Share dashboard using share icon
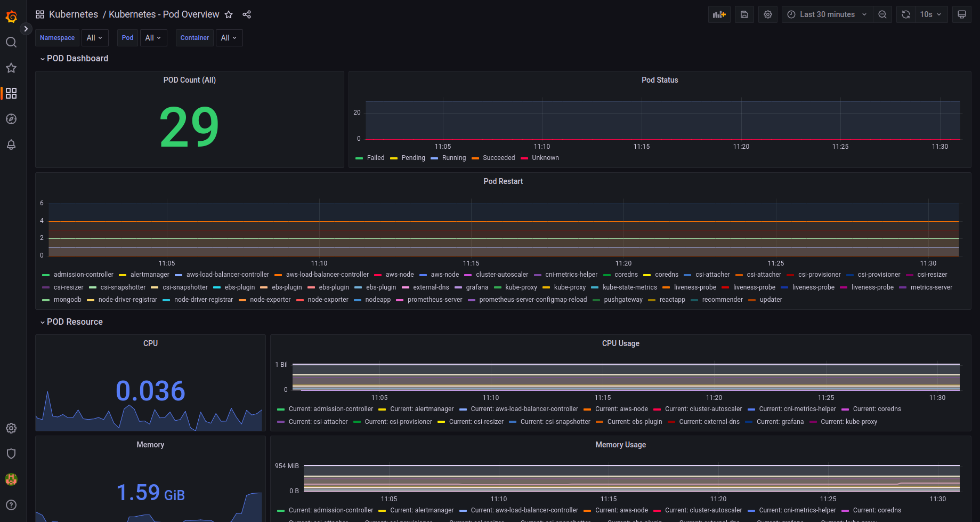 pyautogui.click(x=247, y=14)
